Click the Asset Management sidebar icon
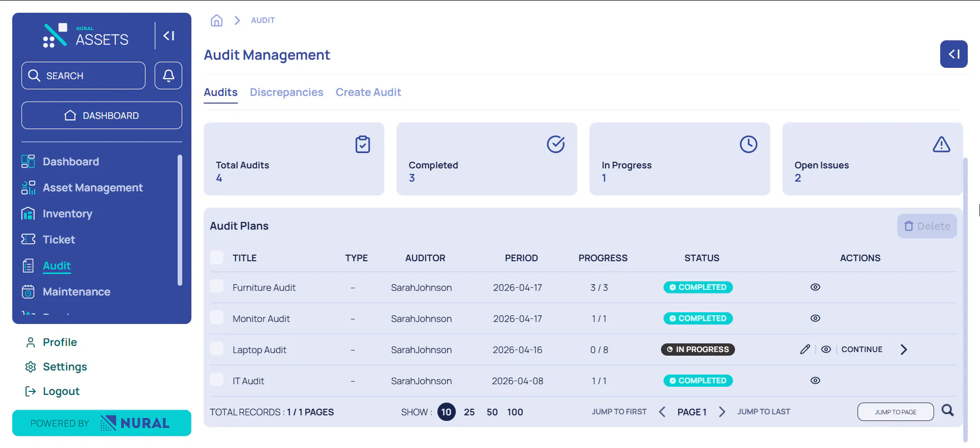 pos(29,188)
